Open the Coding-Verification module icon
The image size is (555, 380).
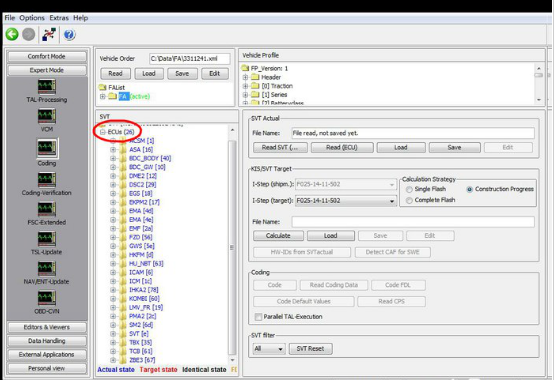[x=47, y=180]
